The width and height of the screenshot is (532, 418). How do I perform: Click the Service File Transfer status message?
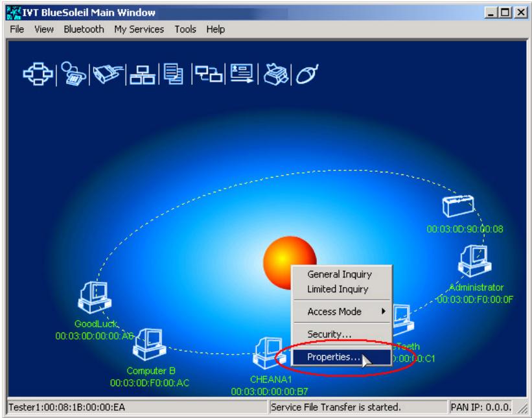(336, 407)
